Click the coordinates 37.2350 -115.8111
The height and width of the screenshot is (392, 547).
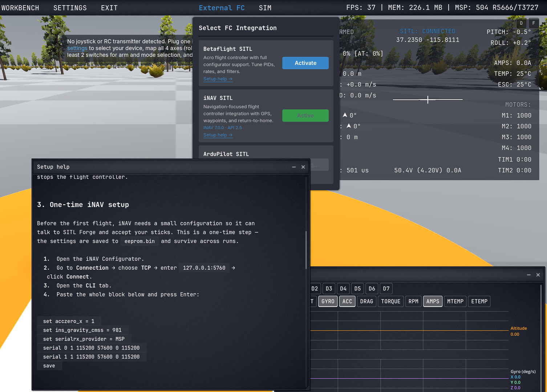(428, 40)
